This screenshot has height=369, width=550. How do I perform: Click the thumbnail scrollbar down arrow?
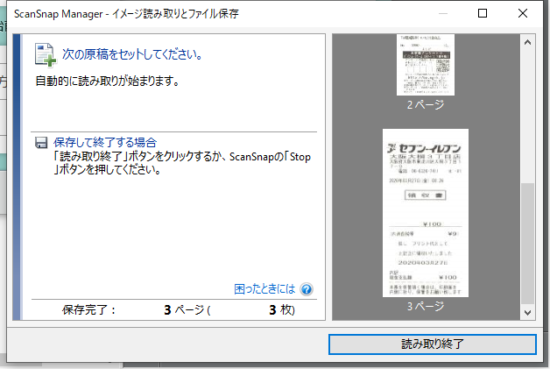click(528, 313)
